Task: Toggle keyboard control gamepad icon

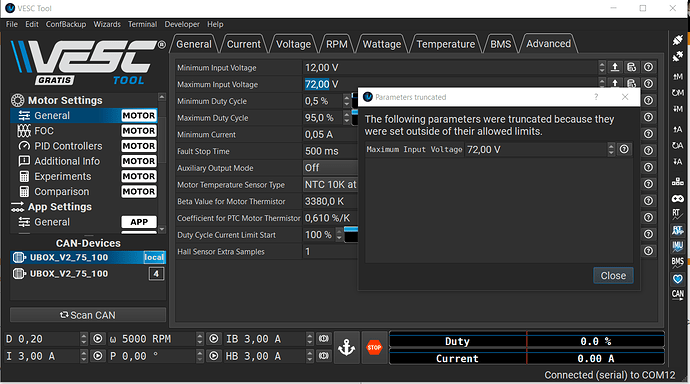Action: pyautogui.click(x=678, y=199)
